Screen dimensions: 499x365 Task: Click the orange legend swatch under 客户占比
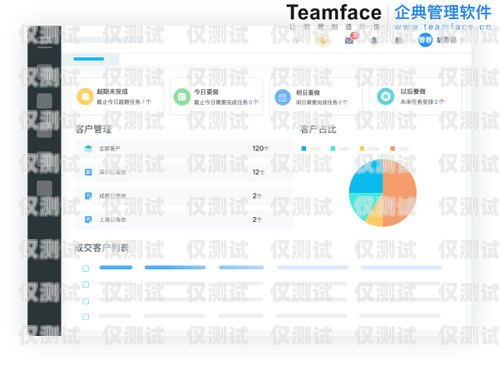[392, 148]
